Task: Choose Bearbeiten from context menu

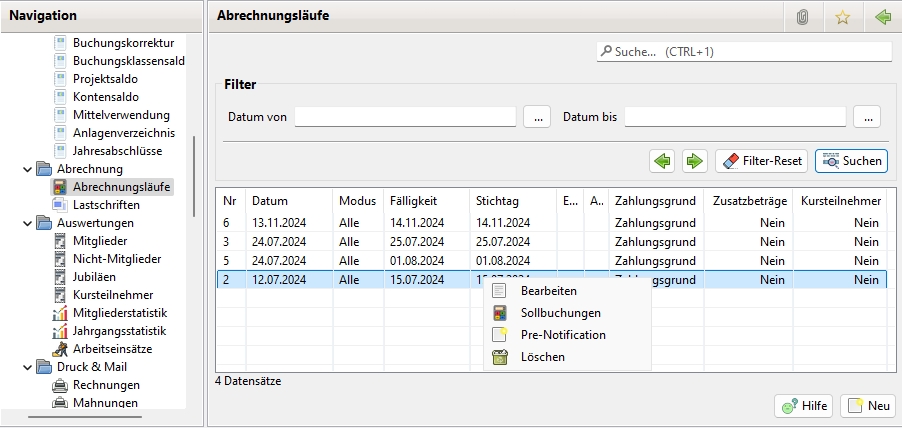Action: coord(548,291)
